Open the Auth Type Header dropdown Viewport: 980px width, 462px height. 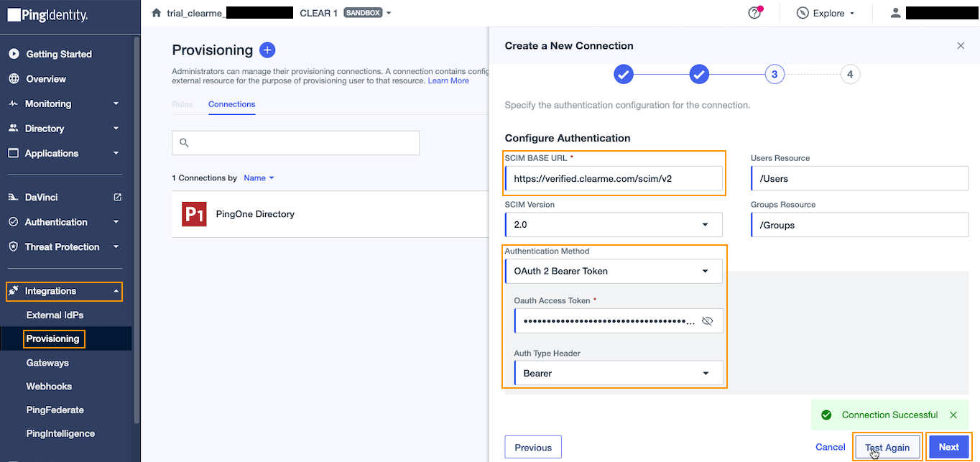pyautogui.click(x=619, y=373)
